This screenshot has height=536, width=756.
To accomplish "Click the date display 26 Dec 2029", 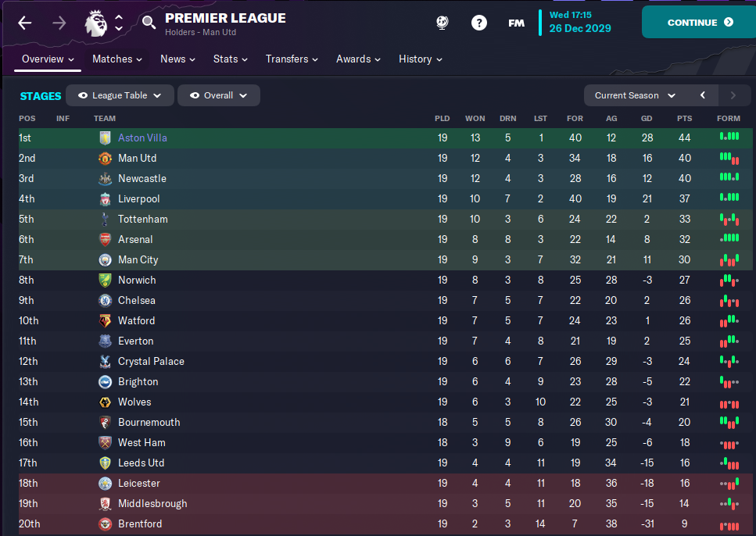I will pyautogui.click(x=579, y=29).
